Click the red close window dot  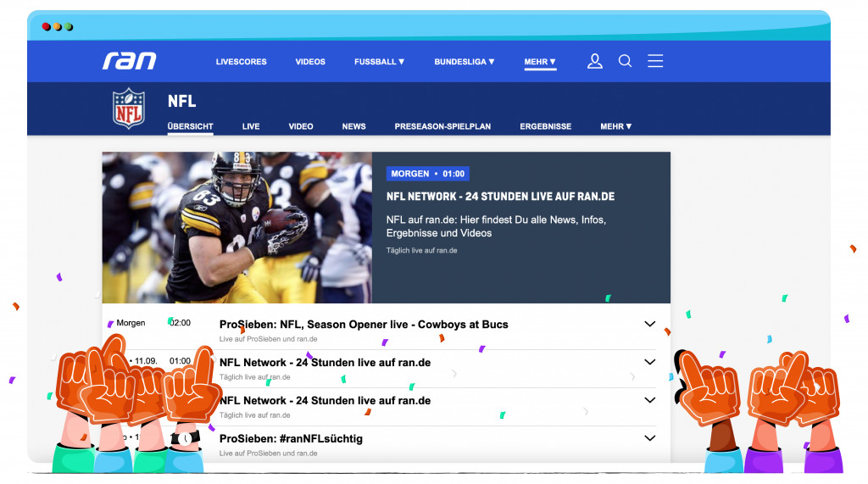click(x=46, y=27)
